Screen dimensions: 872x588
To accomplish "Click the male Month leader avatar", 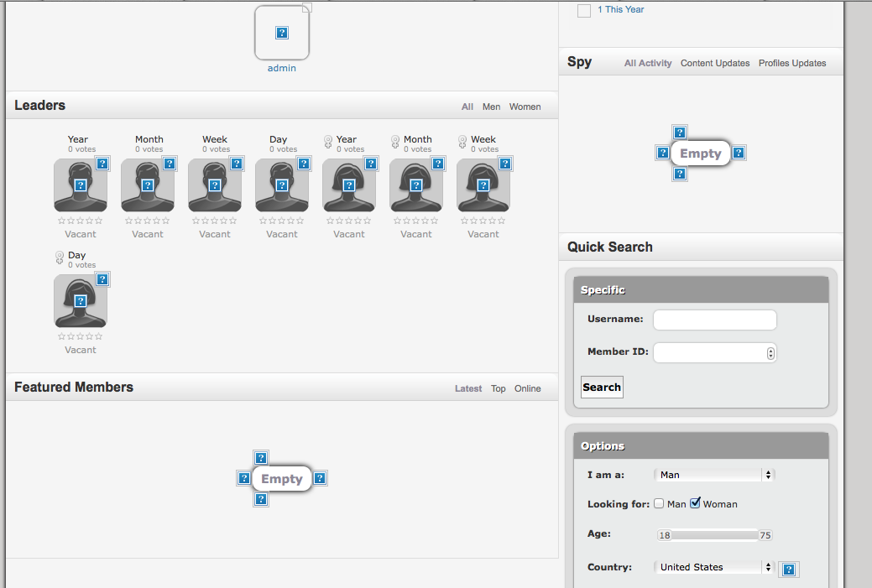I will tap(148, 185).
